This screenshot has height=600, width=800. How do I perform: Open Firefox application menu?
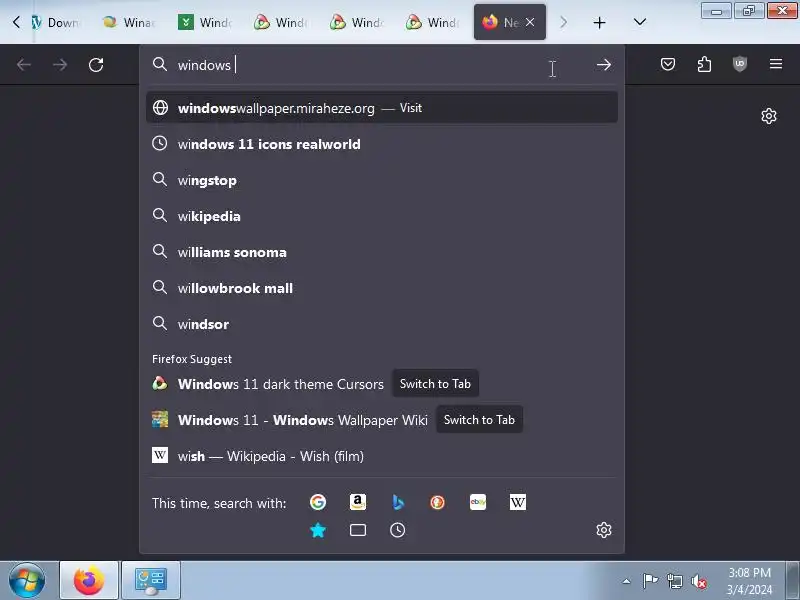(776, 64)
